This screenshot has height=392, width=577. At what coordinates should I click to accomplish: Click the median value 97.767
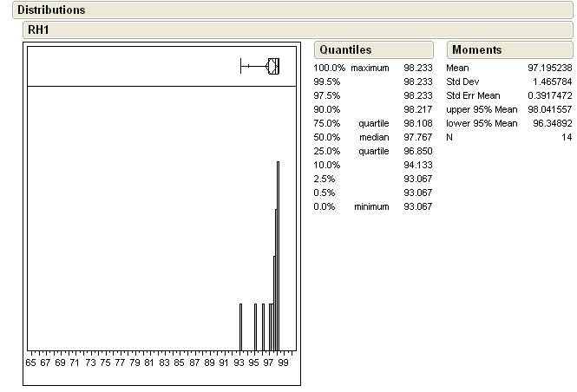417,137
